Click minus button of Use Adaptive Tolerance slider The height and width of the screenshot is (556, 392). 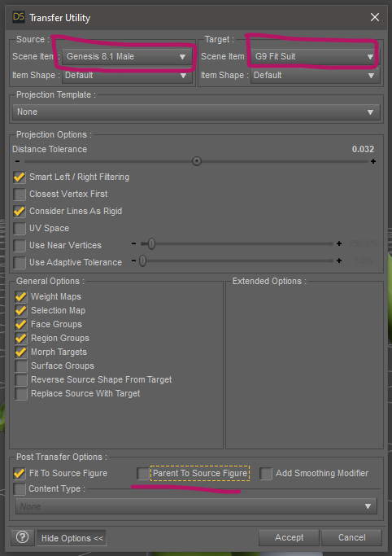pos(133,261)
